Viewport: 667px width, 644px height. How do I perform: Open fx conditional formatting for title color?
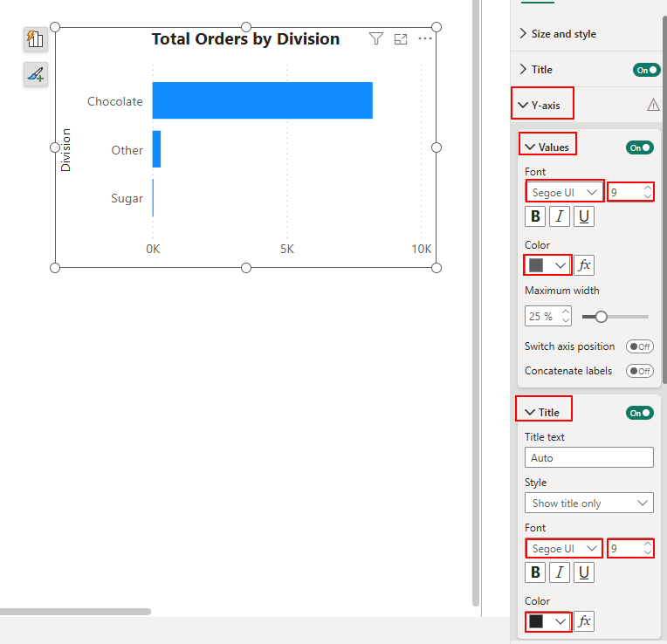[x=584, y=621]
